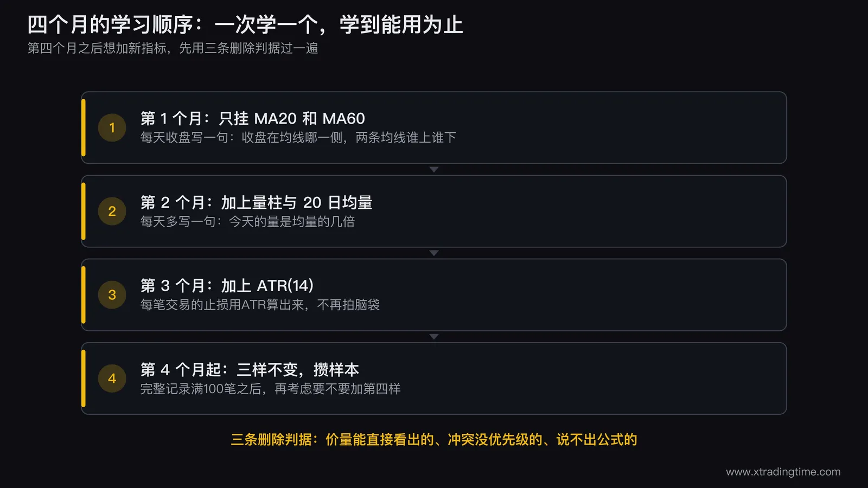Select heading 第 4 个月起：三样不变，攒样本
The height and width of the screenshot is (488, 868).
pyautogui.click(x=250, y=370)
